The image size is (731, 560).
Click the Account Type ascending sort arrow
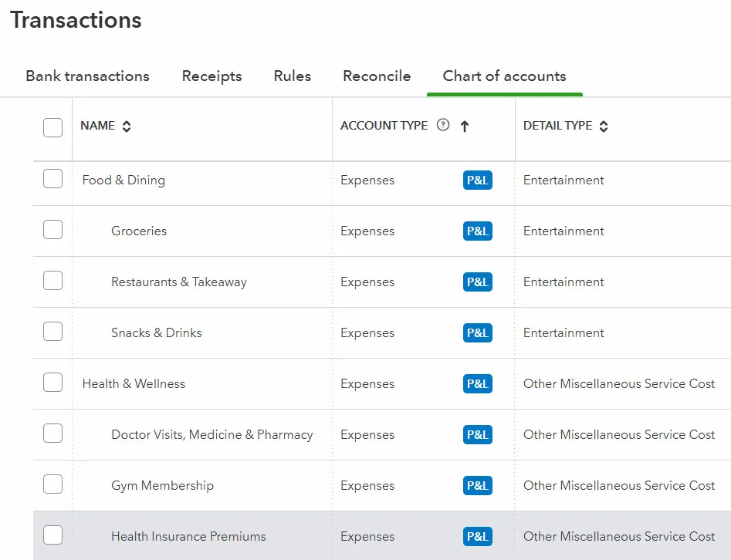(x=465, y=127)
